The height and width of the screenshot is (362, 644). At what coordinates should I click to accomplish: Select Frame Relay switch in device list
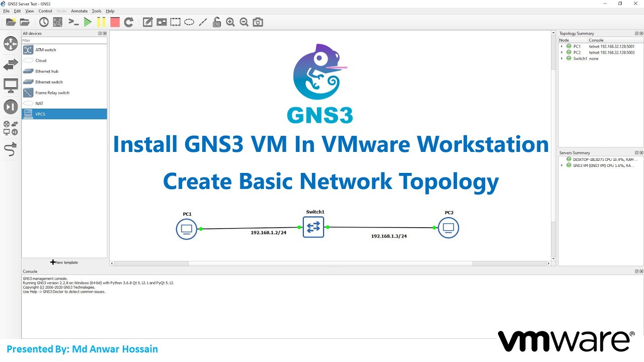click(x=64, y=93)
